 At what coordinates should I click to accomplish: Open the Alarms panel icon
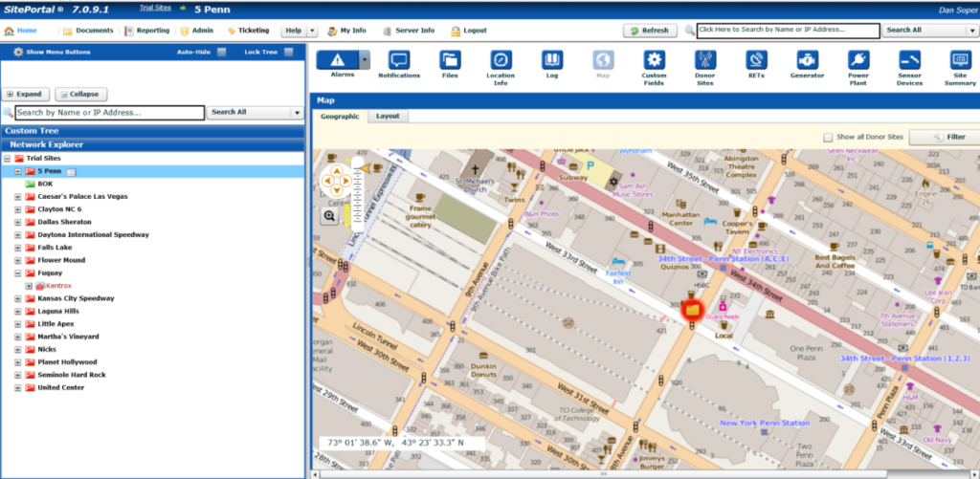coord(338,60)
